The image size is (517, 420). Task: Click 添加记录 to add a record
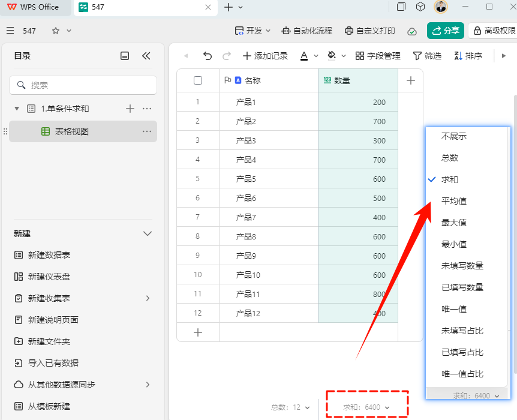tap(266, 56)
